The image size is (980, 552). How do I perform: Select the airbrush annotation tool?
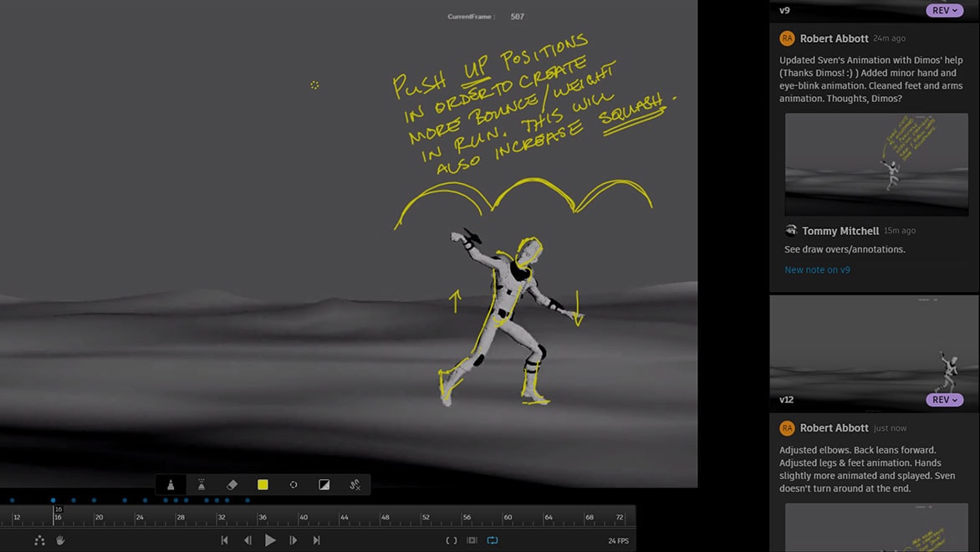click(202, 484)
